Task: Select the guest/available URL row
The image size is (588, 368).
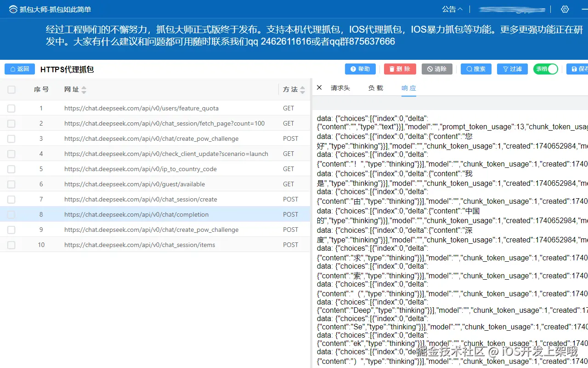Action: coord(135,184)
